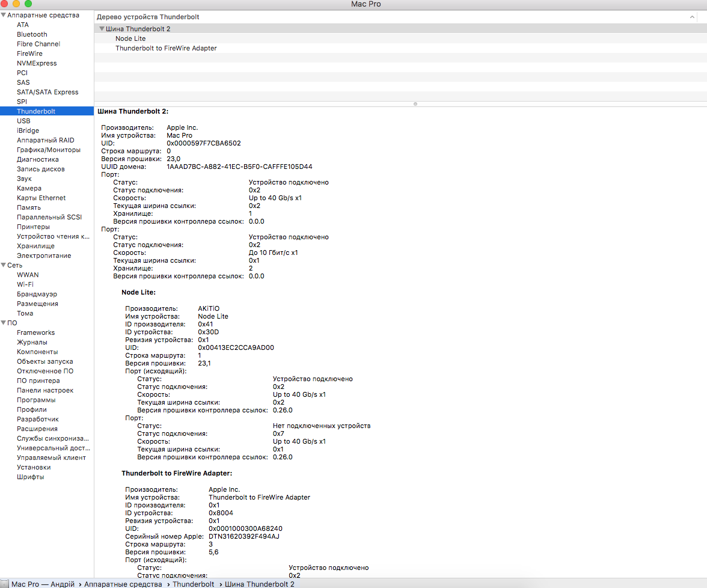Viewport: 707px width, 588px height.
Task: Click the pane splitter handle dot
Action: 415,103
